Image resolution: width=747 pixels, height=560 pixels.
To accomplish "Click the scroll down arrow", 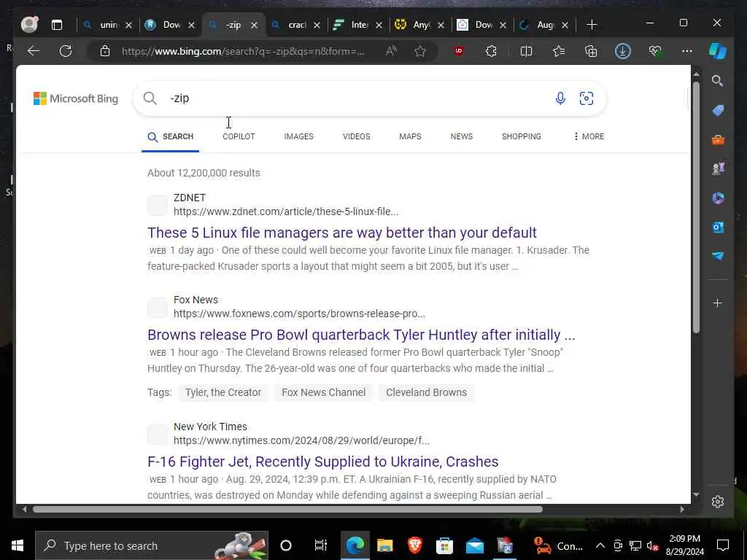I will point(696,495).
